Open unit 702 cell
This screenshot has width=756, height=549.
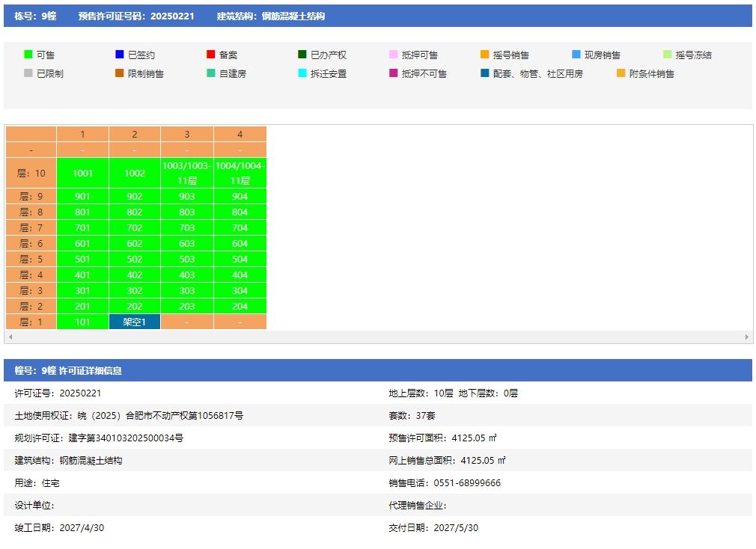pos(135,228)
